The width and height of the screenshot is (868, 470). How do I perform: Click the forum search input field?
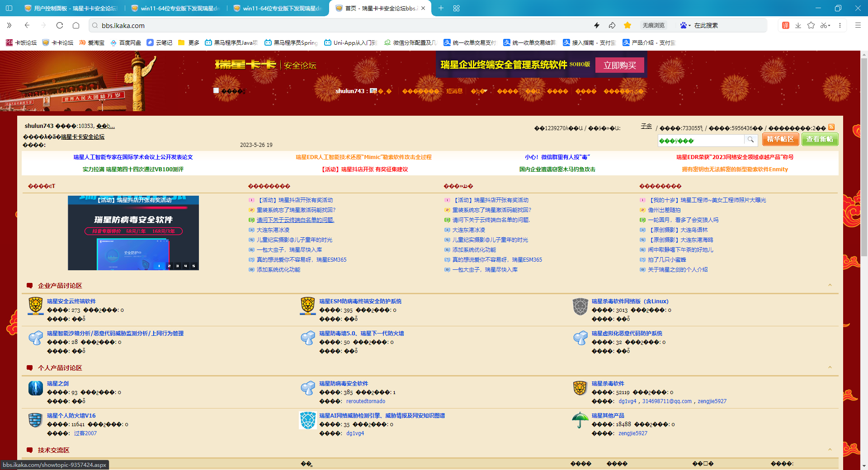(x=701, y=140)
